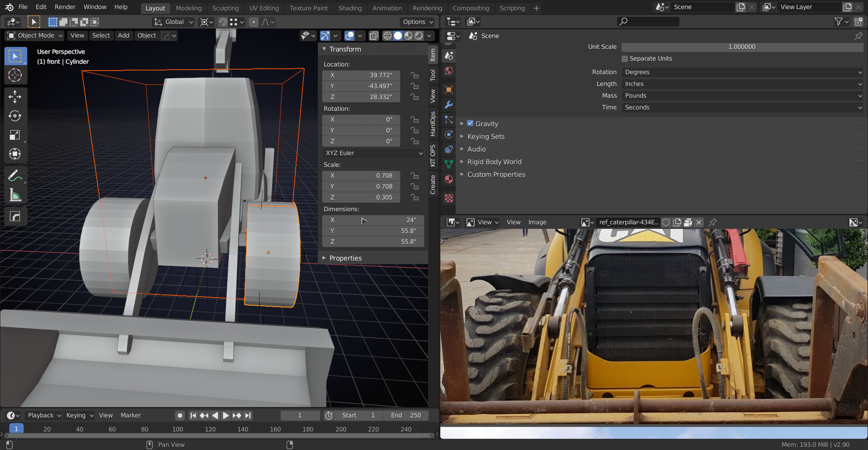Viewport: 868px width, 450px height.
Task: Open the Length units dropdown
Action: (x=742, y=84)
